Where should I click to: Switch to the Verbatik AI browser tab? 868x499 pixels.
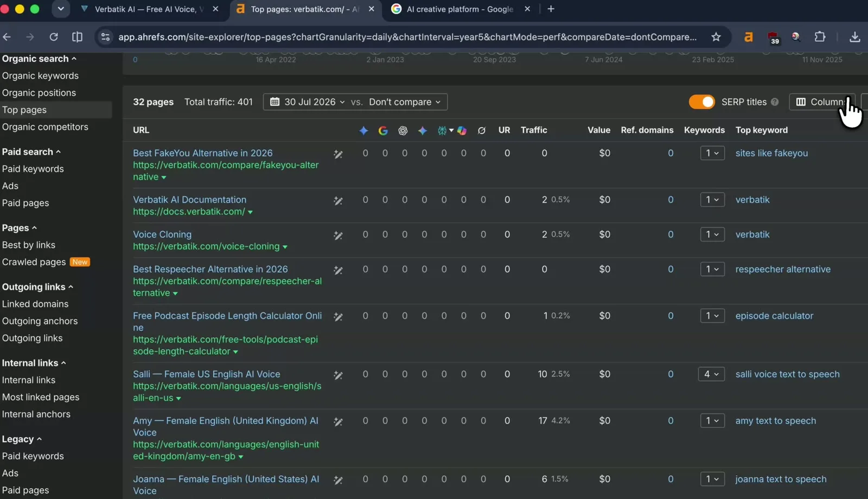(149, 9)
